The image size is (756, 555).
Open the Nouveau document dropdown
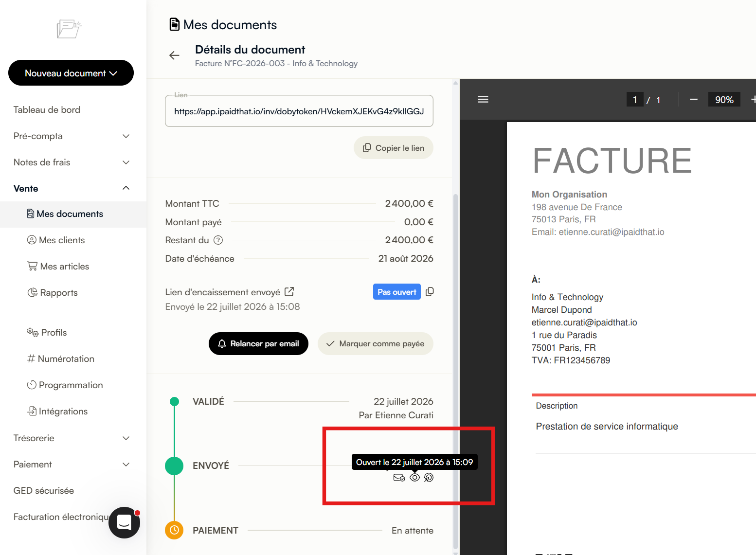71,73
